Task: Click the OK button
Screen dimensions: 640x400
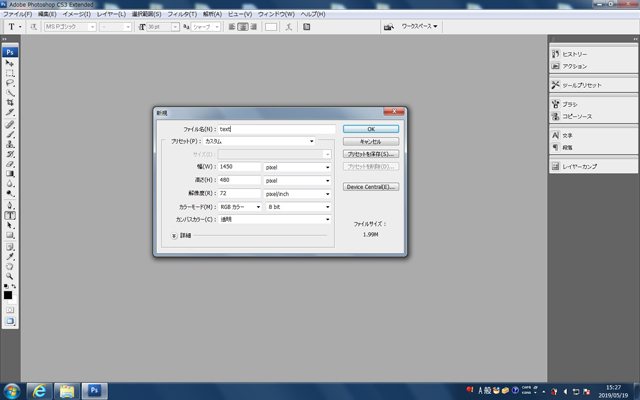Action: [371, 129]
